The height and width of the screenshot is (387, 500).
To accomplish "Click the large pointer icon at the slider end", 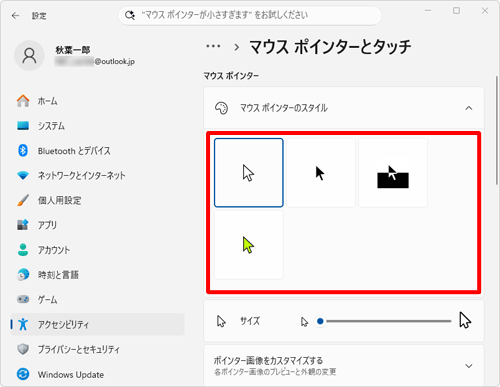I will click(465, 320).
